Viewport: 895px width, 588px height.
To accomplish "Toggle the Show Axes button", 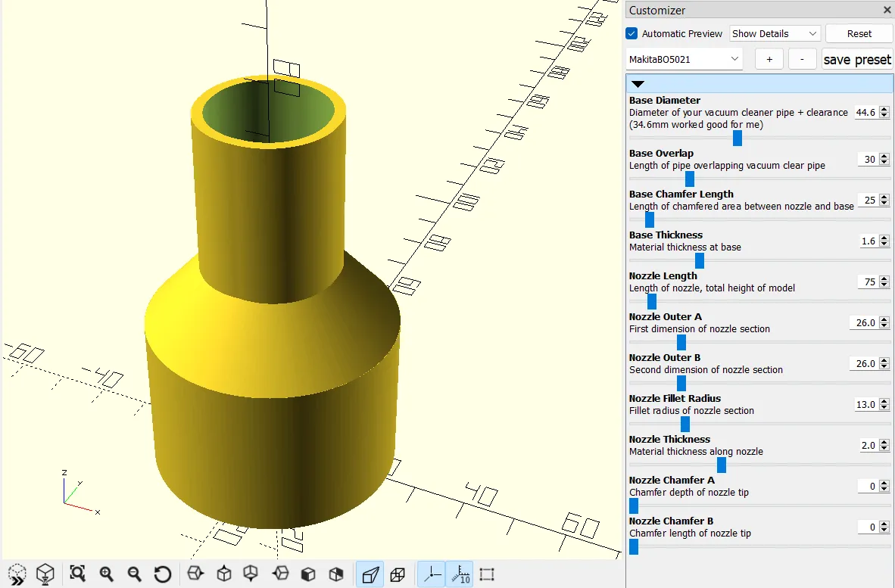I will coord(432,574).
